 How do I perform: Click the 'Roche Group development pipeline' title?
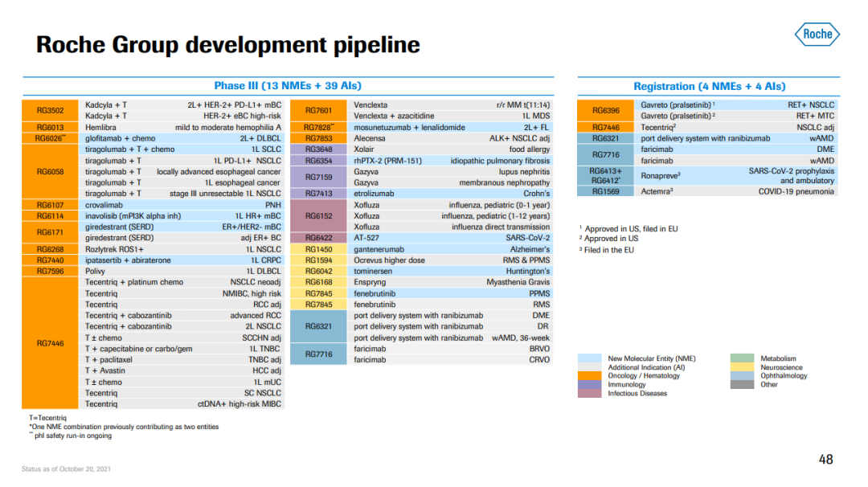pos(228,45)
